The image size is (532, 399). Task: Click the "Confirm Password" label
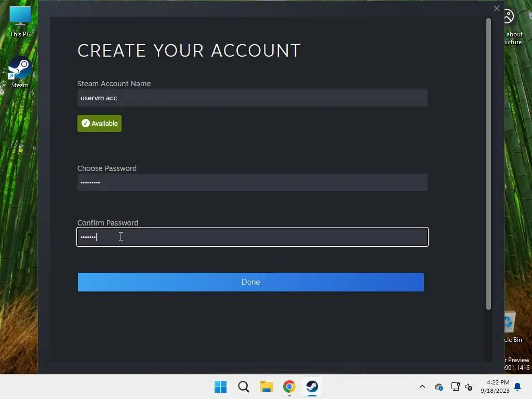[108, 223]
